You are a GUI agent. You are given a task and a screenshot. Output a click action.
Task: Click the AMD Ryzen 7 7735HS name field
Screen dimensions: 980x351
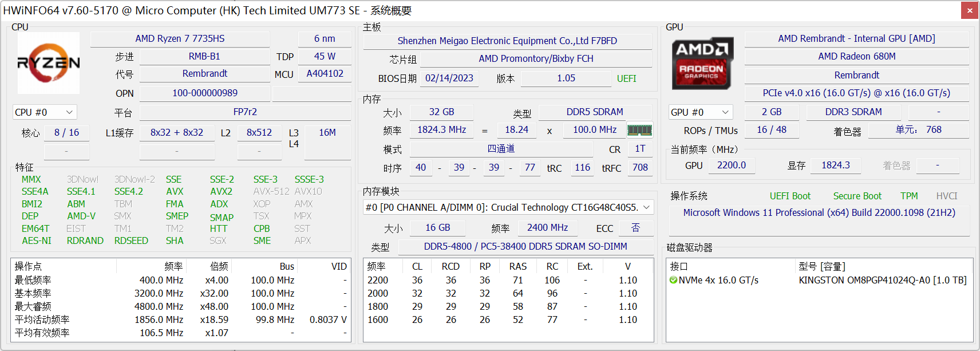tap(180, 38)
